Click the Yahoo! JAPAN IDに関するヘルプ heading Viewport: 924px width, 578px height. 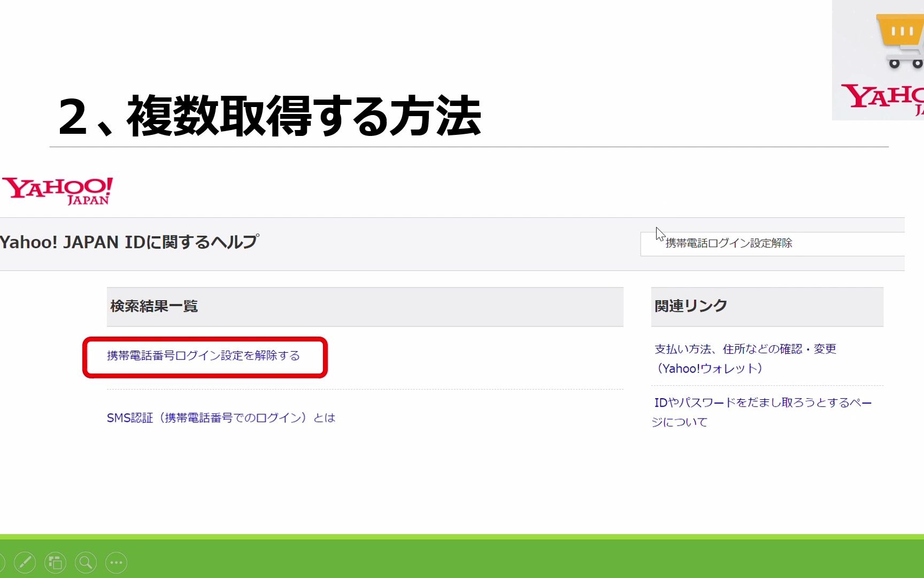tap(129, 242)
